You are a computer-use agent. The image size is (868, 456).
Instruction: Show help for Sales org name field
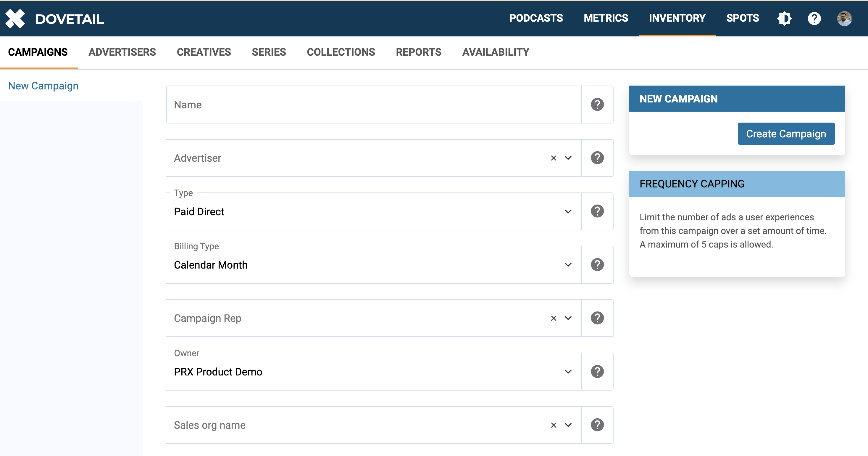597,425
